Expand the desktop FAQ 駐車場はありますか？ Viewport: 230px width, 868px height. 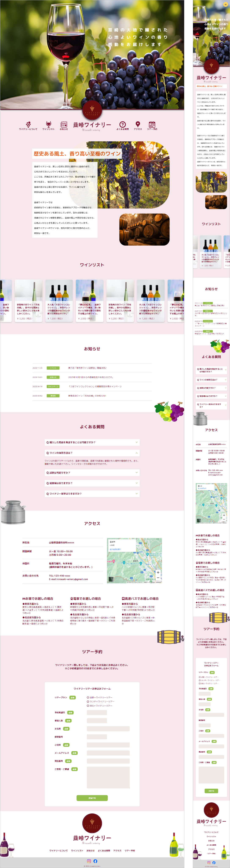tap(92, 483)
